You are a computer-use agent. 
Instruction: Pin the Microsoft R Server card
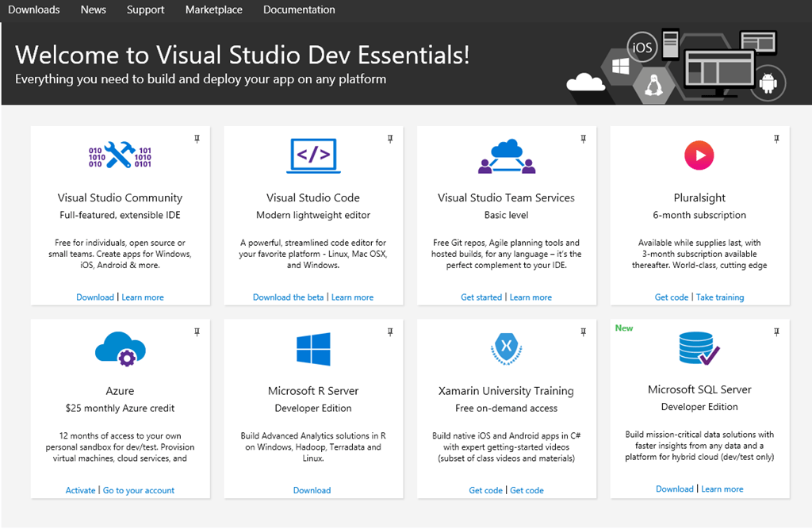point(390,332)
